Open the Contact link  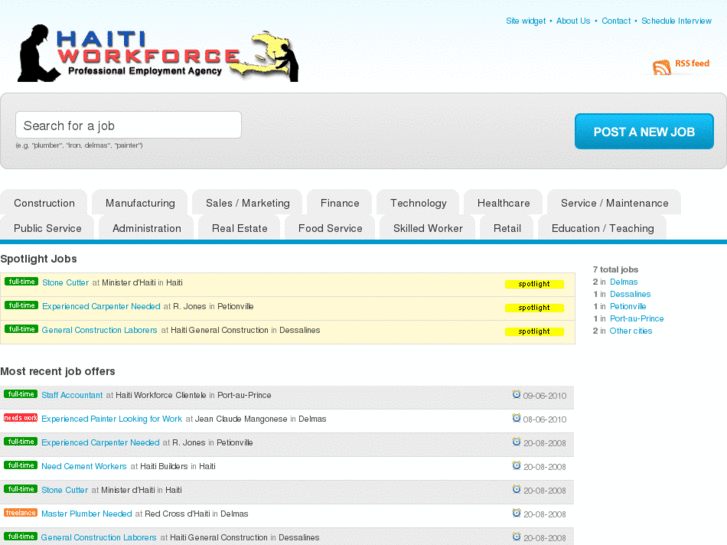616,21
